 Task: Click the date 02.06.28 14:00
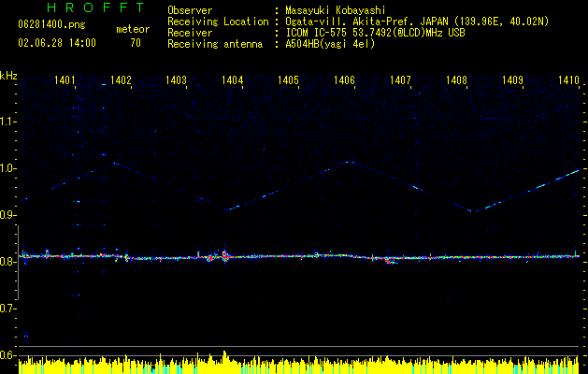pyautogui.click(x=57, y=43)
